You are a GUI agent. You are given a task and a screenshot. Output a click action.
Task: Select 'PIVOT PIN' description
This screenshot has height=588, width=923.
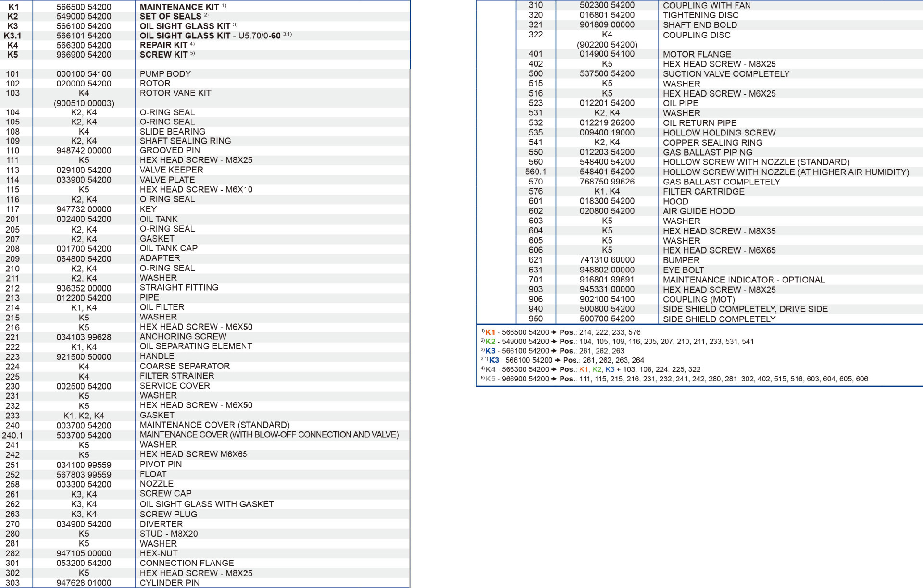pos(161,464)
